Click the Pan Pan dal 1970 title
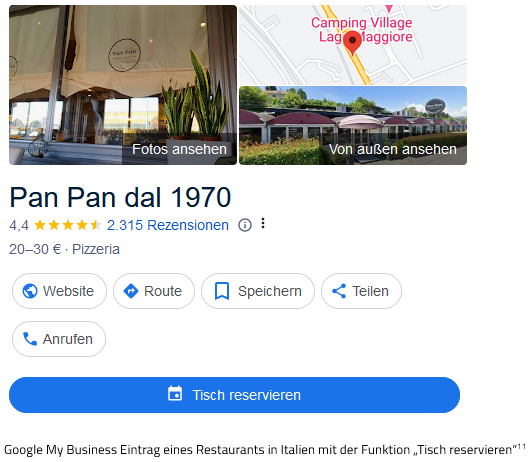 (120, 197)
